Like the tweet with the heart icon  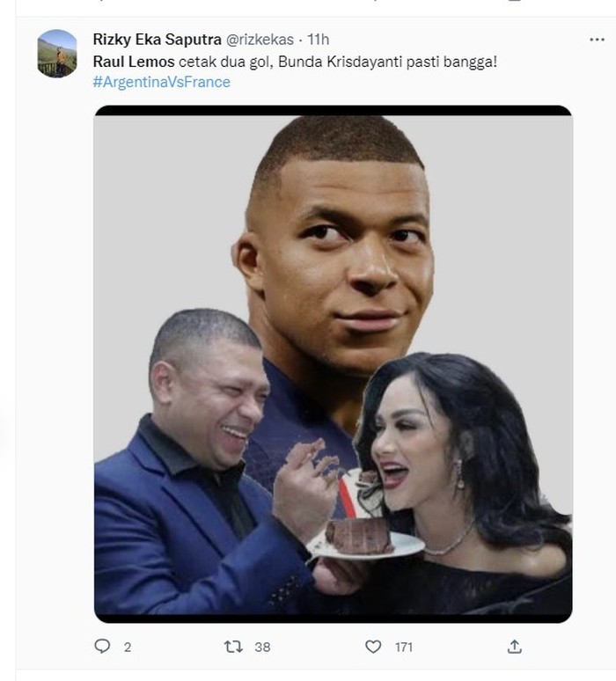click(x=373, y=647)
